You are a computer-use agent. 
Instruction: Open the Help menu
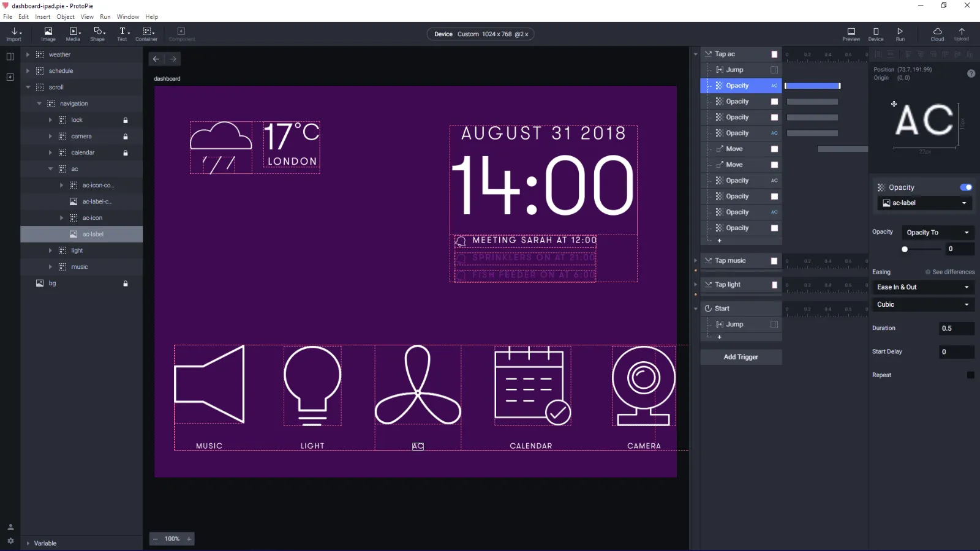(x=152, y=17)
